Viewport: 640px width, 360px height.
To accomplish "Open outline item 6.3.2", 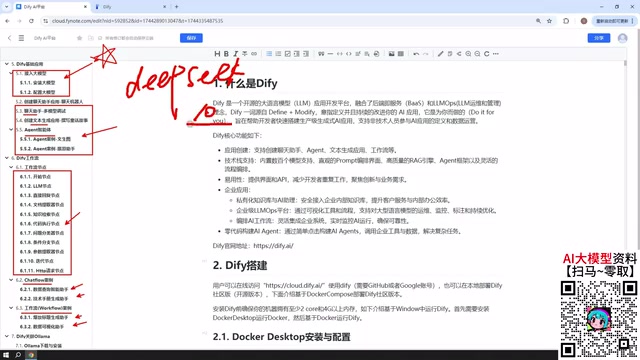I will (42, 327).
